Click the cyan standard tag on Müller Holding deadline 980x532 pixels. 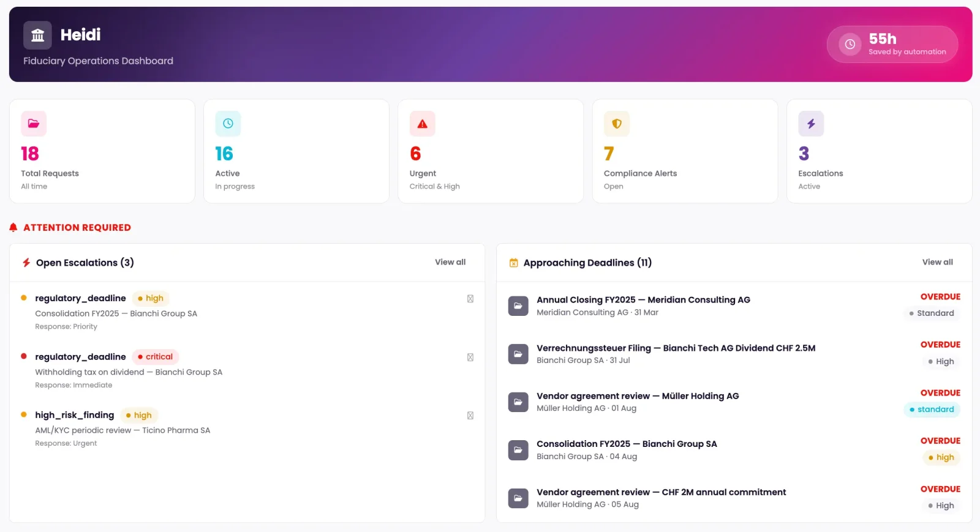(932, 410)
